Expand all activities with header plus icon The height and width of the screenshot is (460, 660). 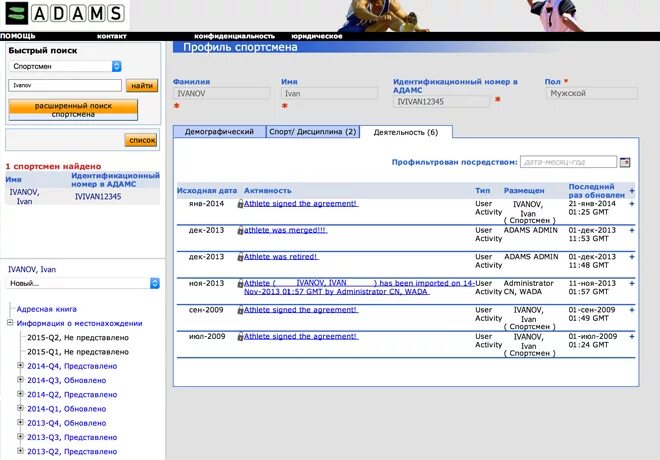(x=631, y=191)
